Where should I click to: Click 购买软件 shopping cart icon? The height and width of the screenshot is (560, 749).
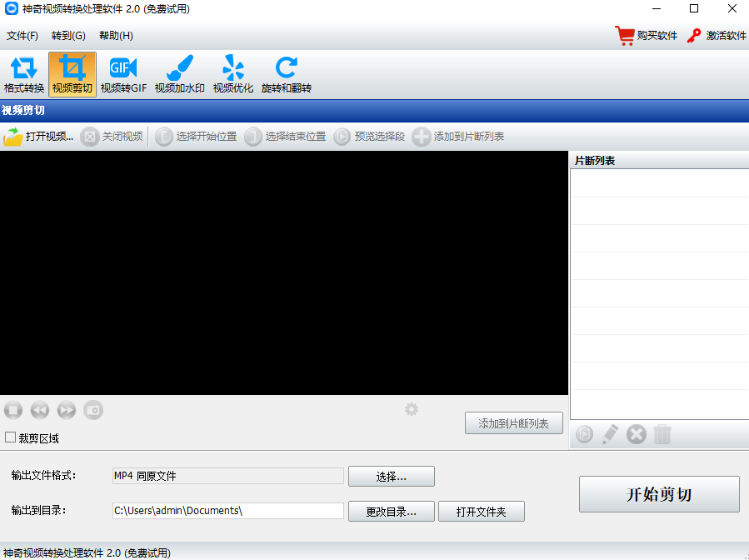[x=625, y=35]
